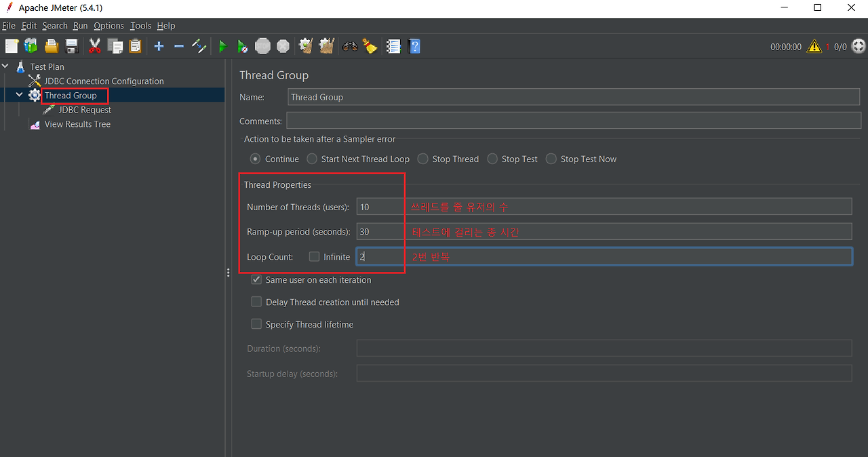Image resolution: width=868 pixels, height=457 pixels.
Task: Click the minus Collapse All icon
Action: (x=179, y=46)
